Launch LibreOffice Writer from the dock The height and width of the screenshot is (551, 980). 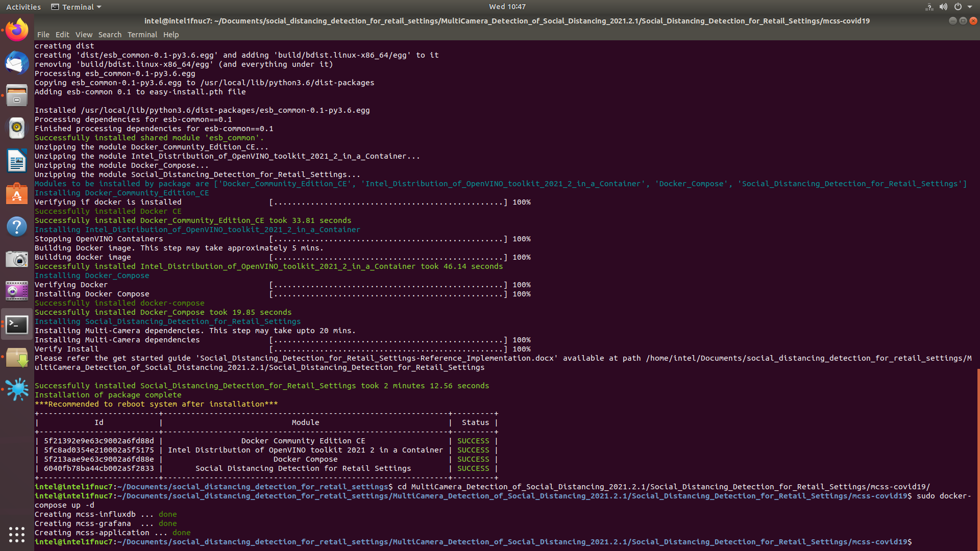pyautogui.click(x=17, y=161)
